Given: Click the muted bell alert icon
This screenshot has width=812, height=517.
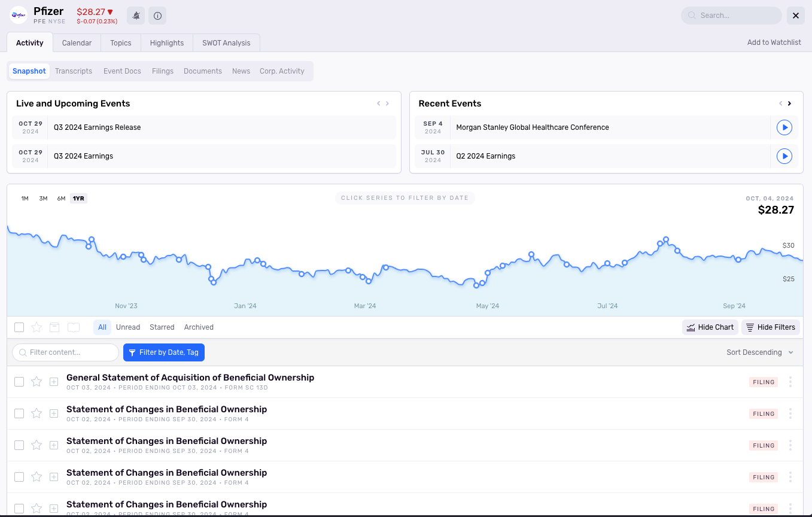Looking at the screenshot, I should [136, 16].
